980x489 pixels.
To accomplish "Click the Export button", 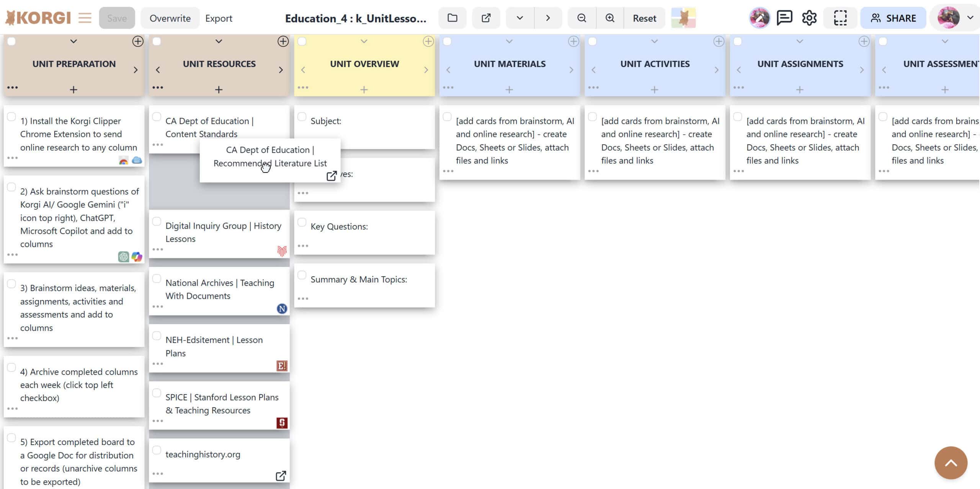I will [x=219, y=18].
